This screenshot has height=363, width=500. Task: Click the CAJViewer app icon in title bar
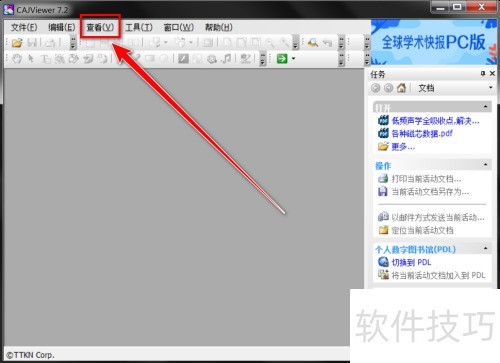click(8, 10)
